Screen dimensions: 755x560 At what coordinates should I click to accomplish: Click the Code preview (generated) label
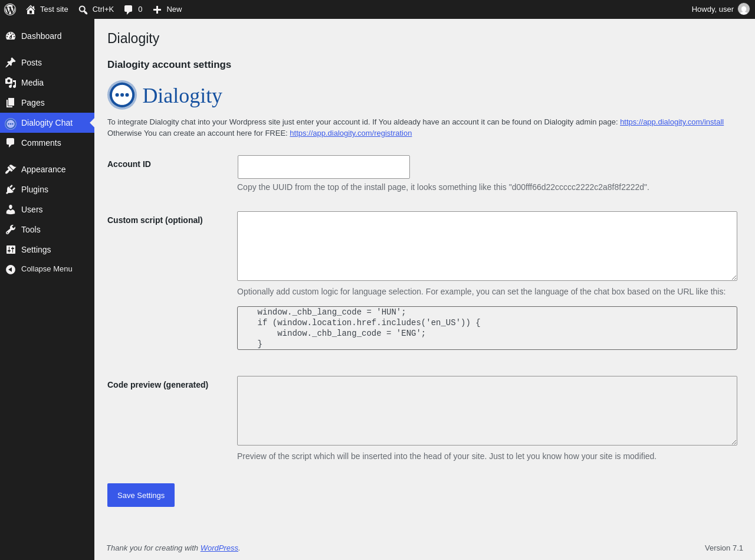[x=157, y=385]
